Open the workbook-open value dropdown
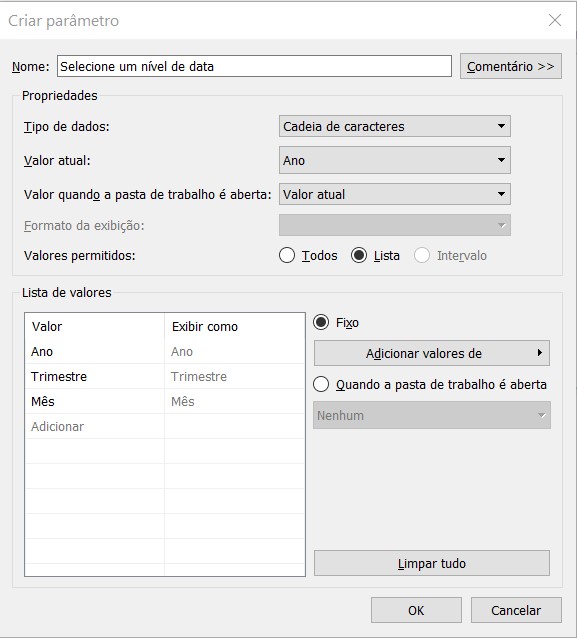 tap(395, 194)
